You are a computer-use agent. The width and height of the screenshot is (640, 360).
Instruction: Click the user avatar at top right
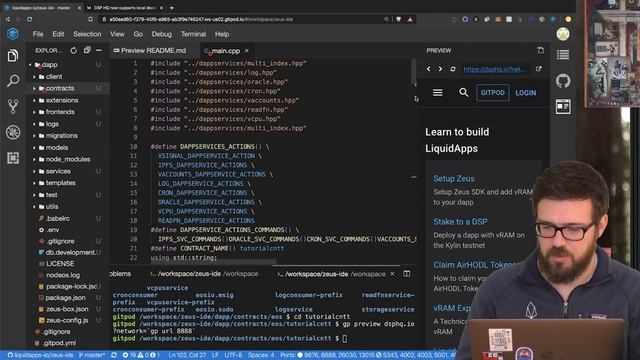pyautogui.click(x=563, y=34)
